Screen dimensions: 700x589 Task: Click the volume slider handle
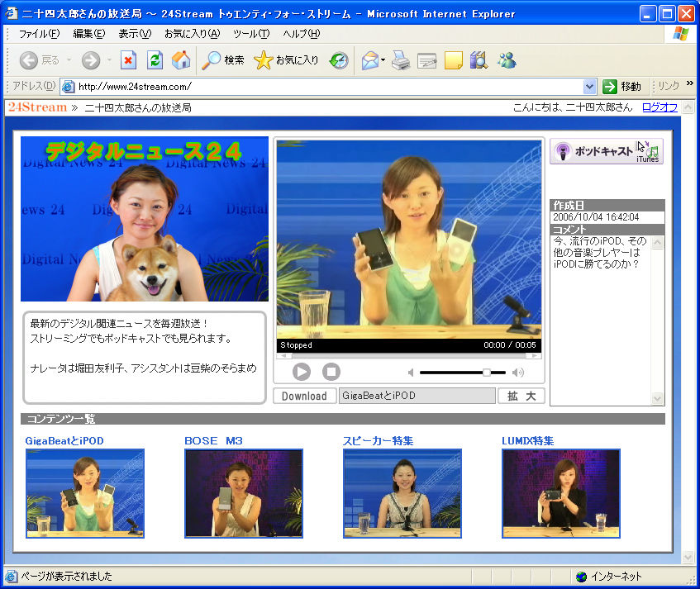click(x=487, y=373)
